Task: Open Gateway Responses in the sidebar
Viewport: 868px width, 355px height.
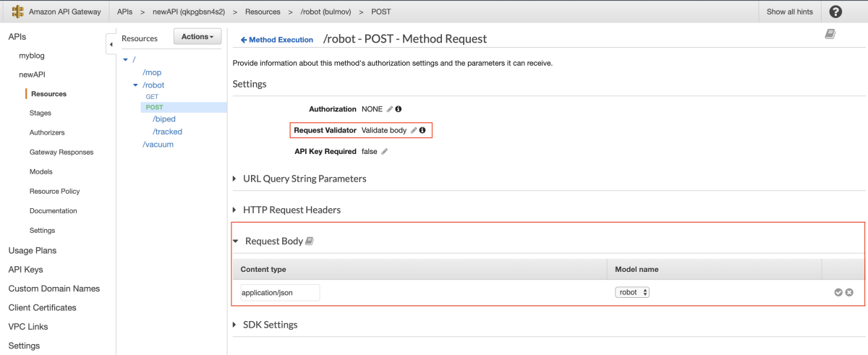Action: 61,153
